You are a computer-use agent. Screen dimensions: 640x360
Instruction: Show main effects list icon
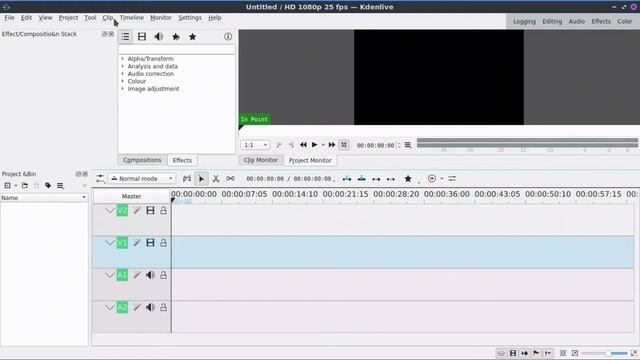tap(125, 37)
